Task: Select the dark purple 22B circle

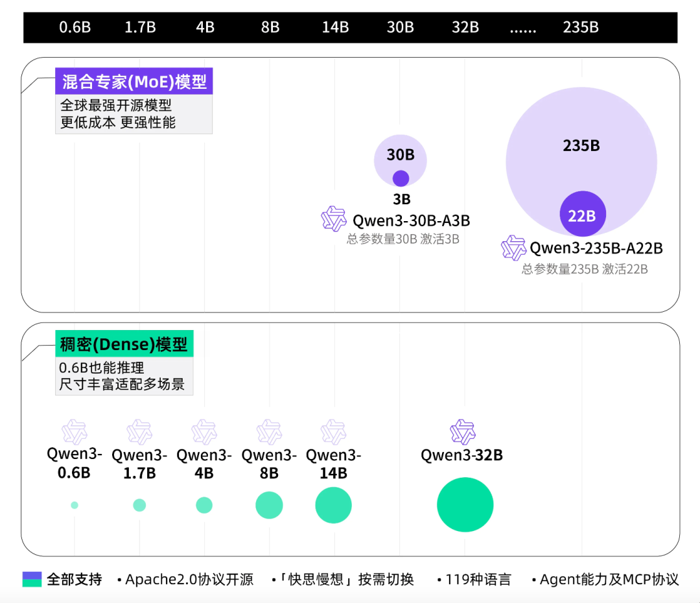Action: click(x=583, y=215)
